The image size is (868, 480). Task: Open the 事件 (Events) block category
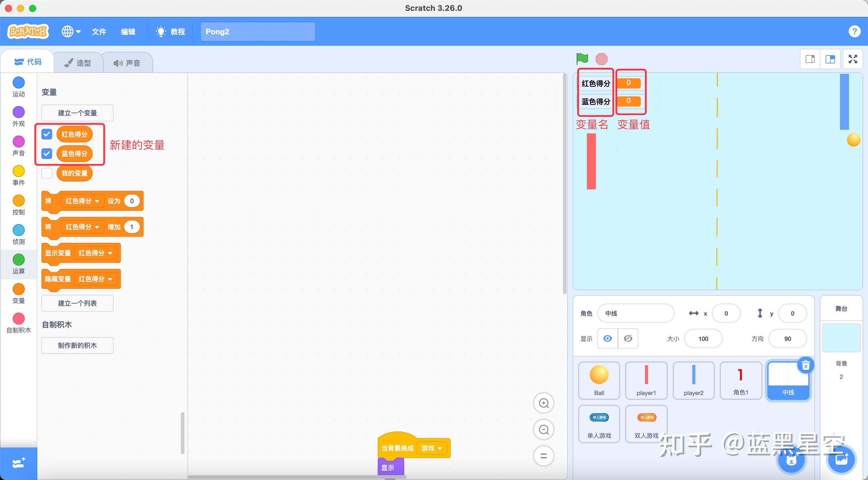[x=18, y=173]
